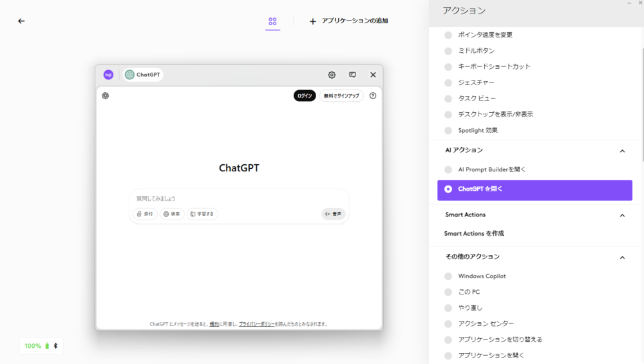The height and width of the screenshot is (364, 644).
Task: Click the 検索 search button
Action: pos(172,214)
